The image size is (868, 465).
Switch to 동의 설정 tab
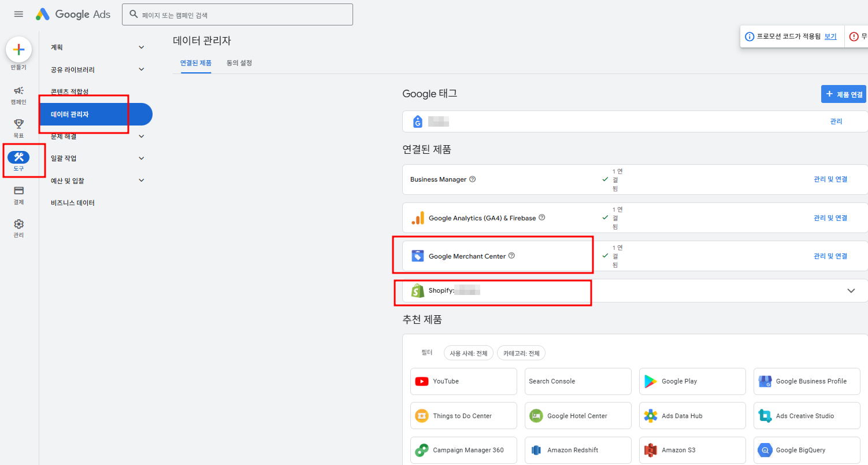(x=239, y=63)
